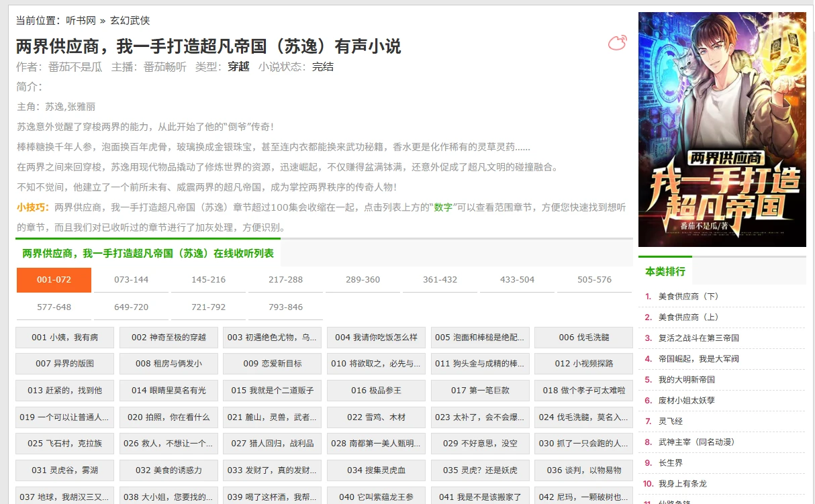
Task: Open episode 032 美食的诱惑力
Action: tap(169, 470)
